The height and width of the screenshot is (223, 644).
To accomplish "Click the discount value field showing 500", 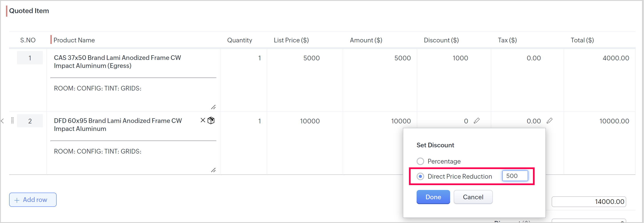I will [x=515, y=176].
